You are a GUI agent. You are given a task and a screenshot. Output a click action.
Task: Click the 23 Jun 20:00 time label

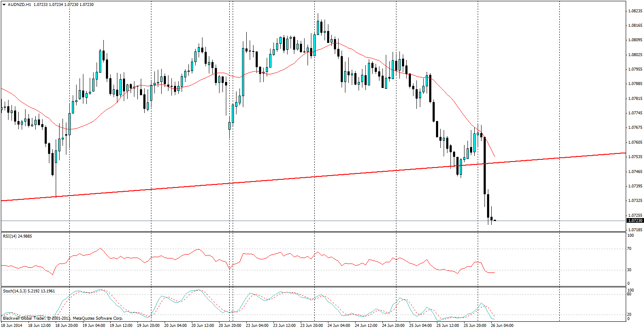click(x=312, y=326)
